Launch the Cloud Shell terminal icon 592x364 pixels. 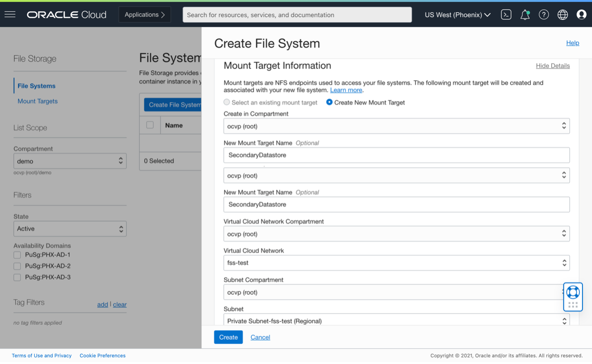tap(506, 14)
